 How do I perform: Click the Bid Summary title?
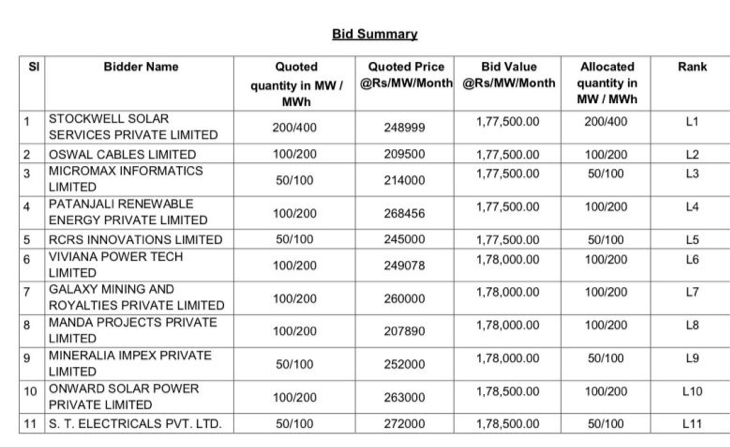pyautogui.click(x=374, y=34)
